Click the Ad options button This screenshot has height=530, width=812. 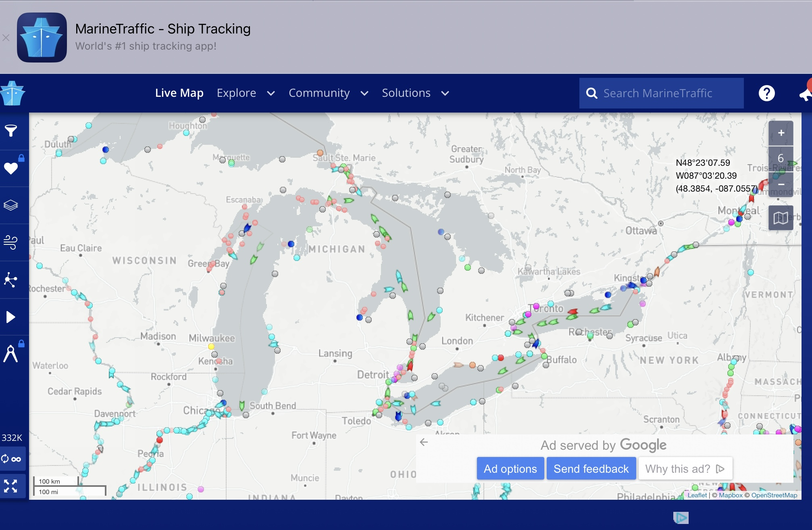(x=510, y=469)
